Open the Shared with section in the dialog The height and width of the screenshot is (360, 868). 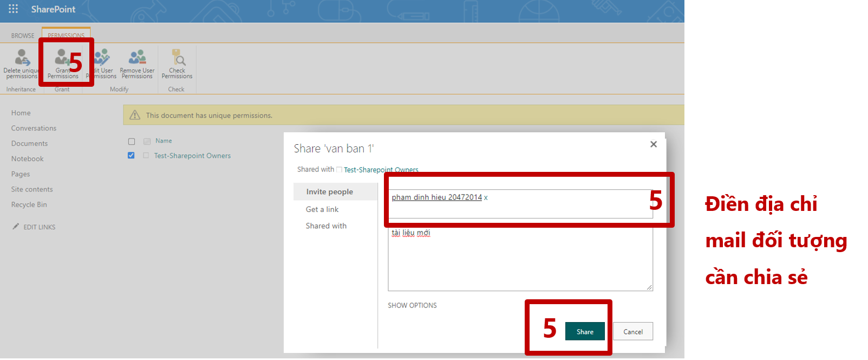326,226
